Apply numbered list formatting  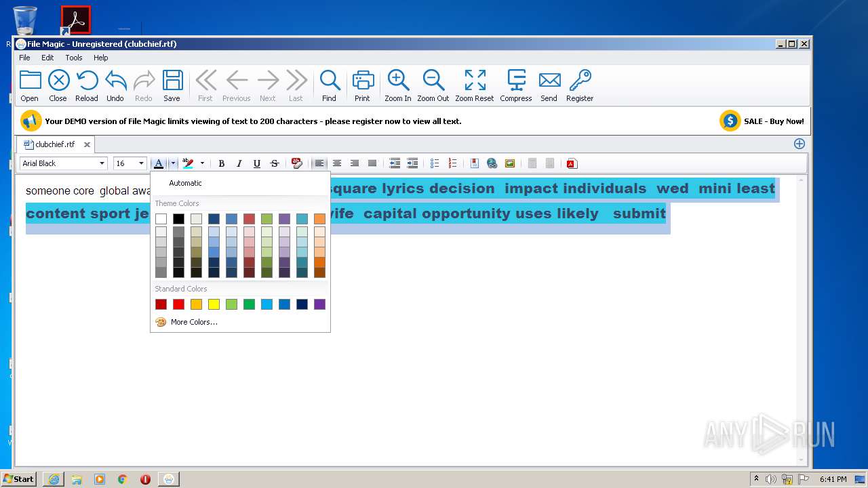452,163
